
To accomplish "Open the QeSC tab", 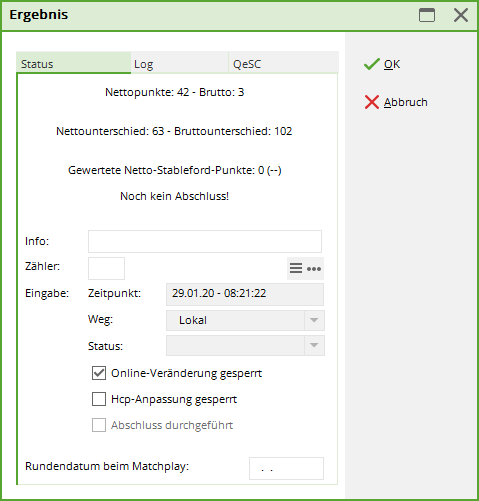I will [283, 63].
